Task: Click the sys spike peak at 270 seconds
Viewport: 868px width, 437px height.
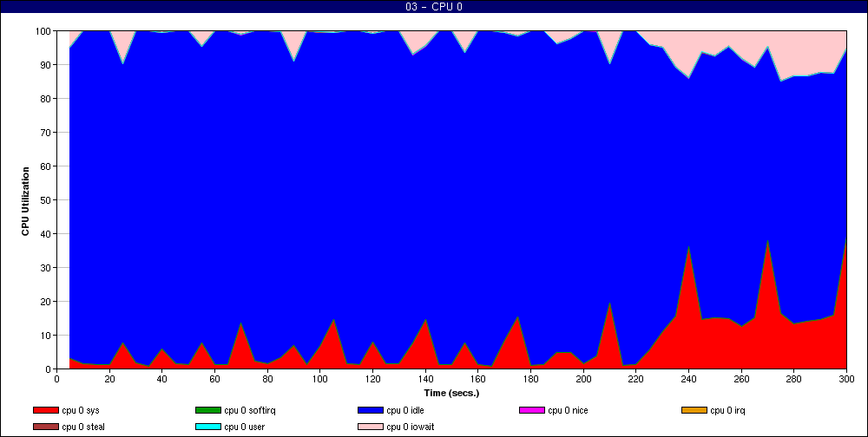Action: [x=767, y=241]
